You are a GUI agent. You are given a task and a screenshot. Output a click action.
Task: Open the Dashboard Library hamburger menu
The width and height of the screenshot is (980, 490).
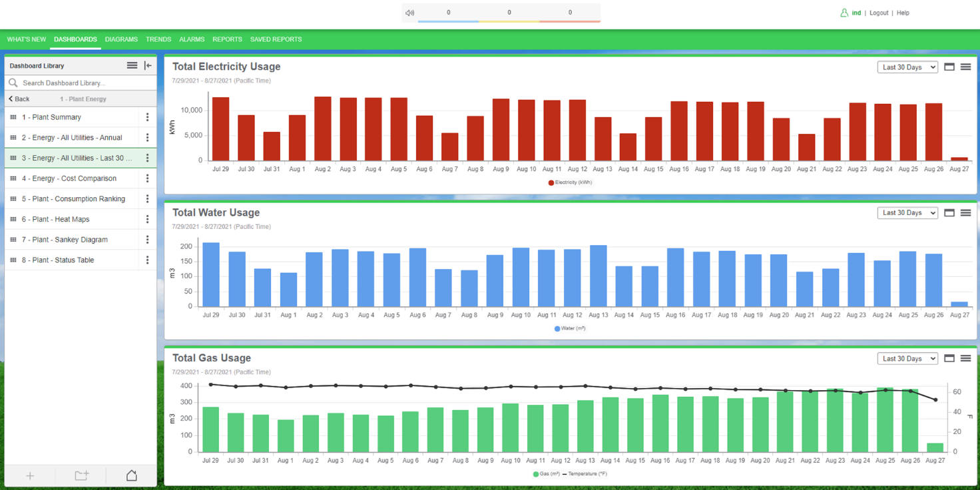(x=132, y=65)
